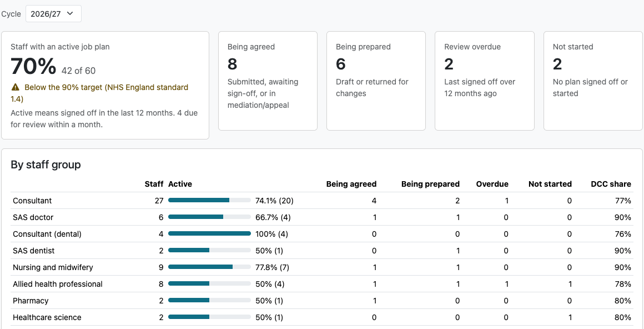Click the SAS doctor progress bar
This screenshot has width=644, height=329.
(209, 217)
